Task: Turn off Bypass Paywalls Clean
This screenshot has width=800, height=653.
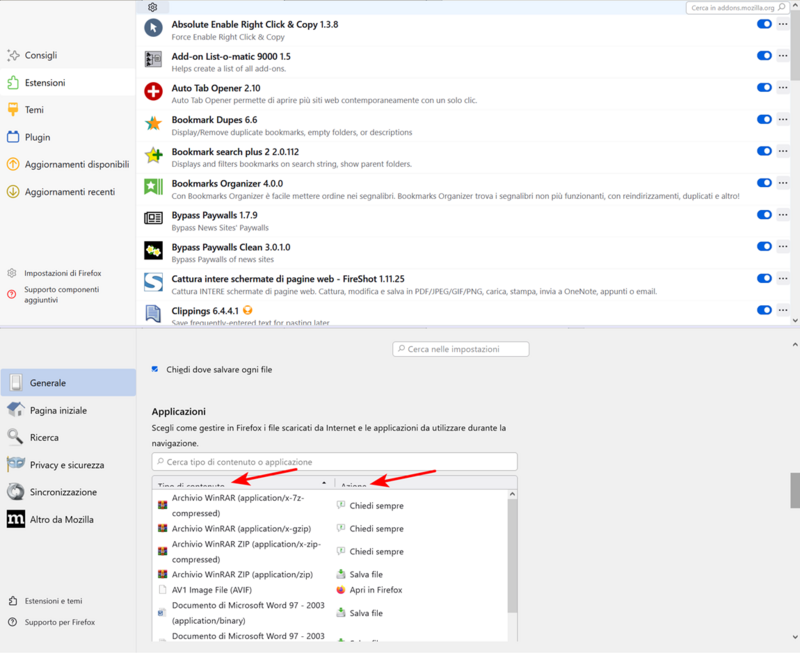Action: (764, 246)
